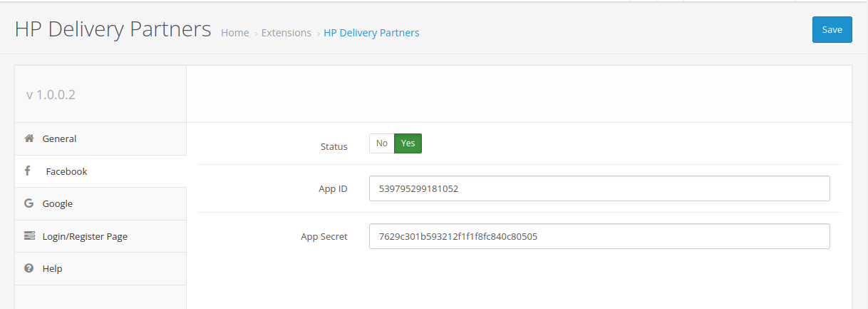Click the version v 1.0.0.2 label

point(51,94)
